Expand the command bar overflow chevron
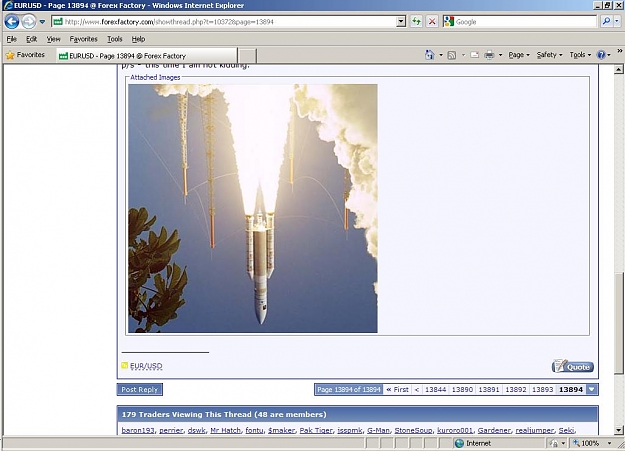 620,51
